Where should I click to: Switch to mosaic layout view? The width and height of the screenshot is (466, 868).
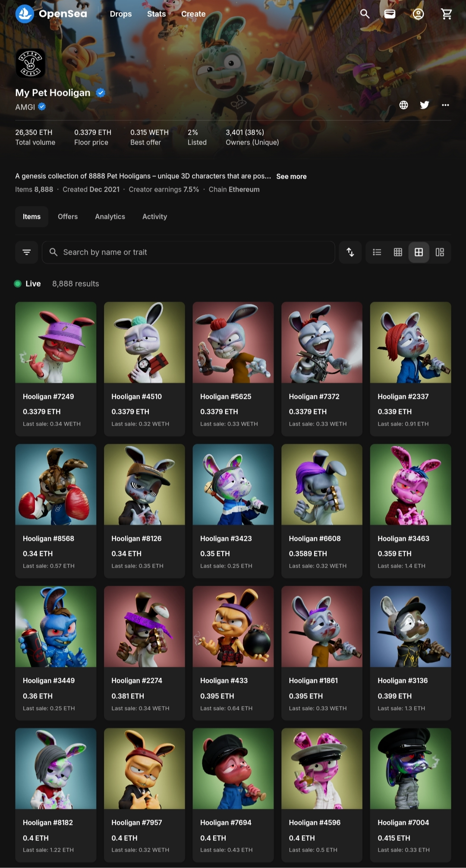tap(440, 252)
